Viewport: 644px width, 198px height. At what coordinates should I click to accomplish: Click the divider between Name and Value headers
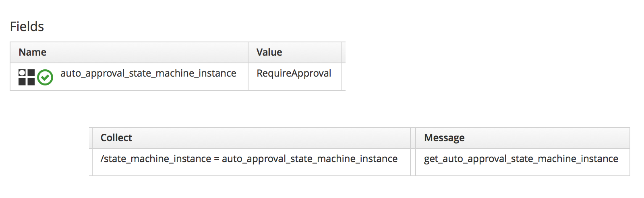point(248,52)
